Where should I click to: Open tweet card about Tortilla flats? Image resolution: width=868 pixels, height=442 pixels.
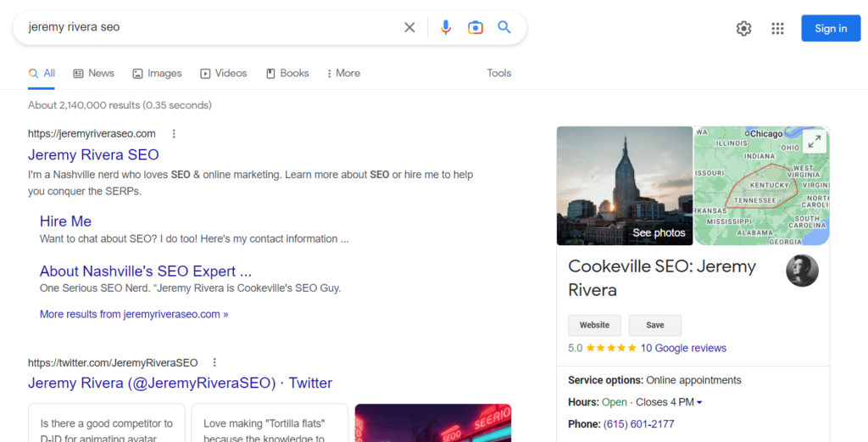click(270, 423)
